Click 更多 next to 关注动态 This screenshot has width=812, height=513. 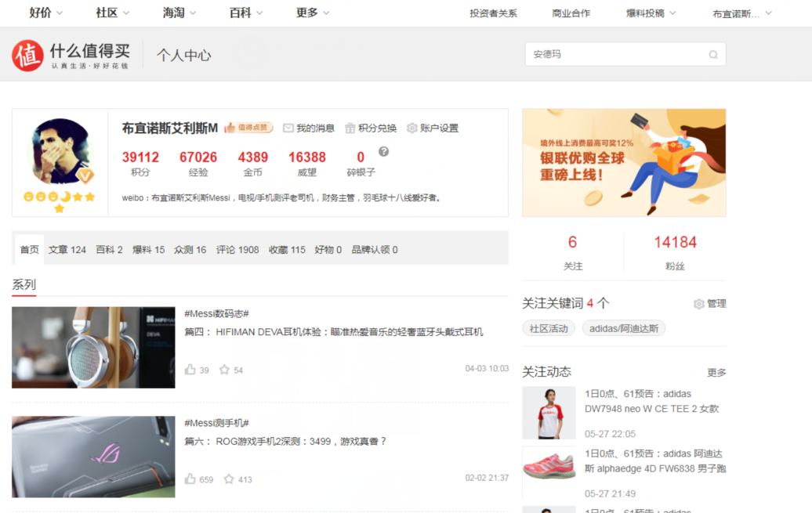point(716,372)
